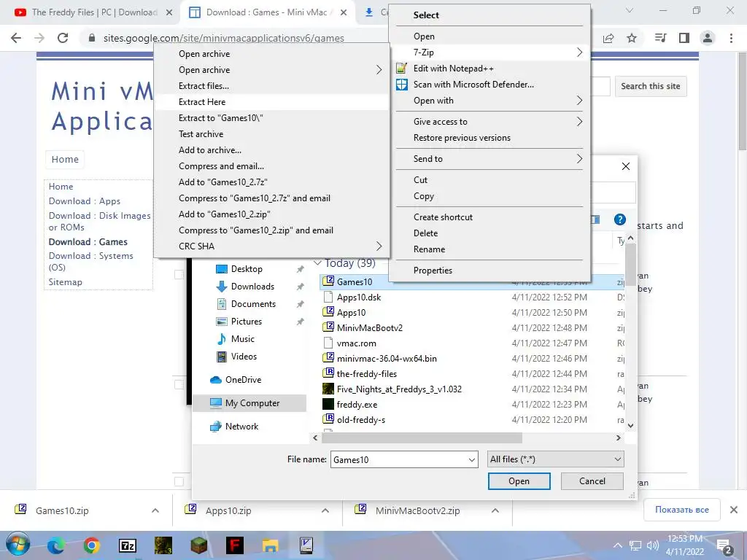Select Videos in the dialog sidebar

tap(244, 356)
